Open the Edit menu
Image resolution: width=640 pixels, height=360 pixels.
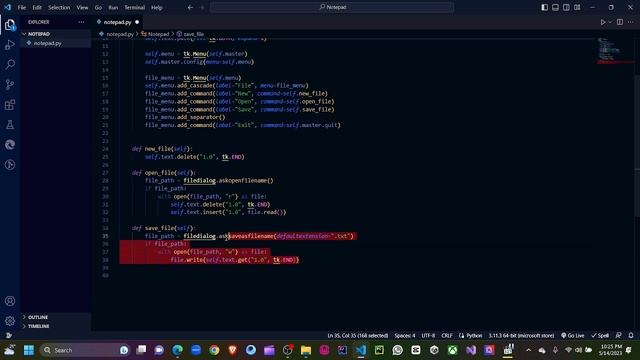[x=37, y=7]
